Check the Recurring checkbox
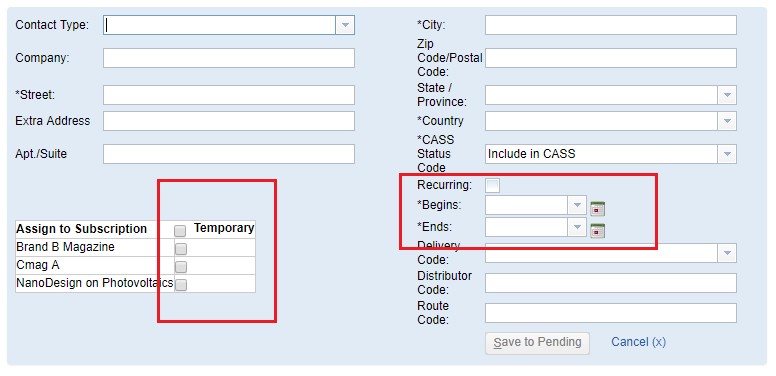776x376 pixels. [492, 186]
